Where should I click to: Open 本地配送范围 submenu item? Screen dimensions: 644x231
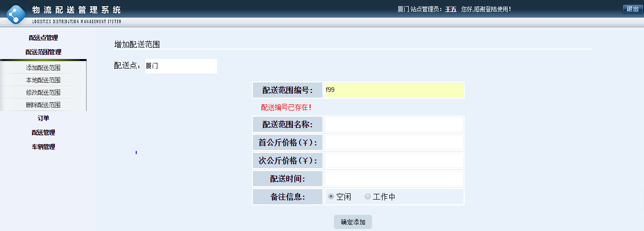click(x=43, y=80)
